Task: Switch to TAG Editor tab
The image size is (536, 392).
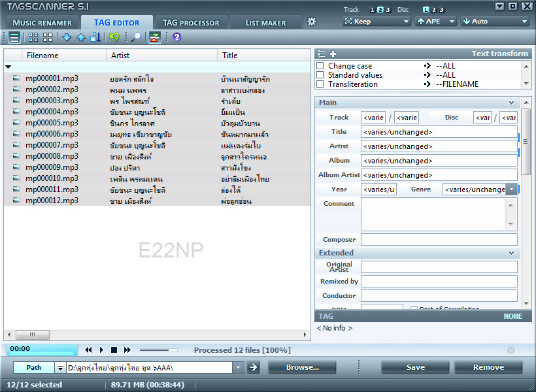Action: pyautogui.click(x=116, y=23)
